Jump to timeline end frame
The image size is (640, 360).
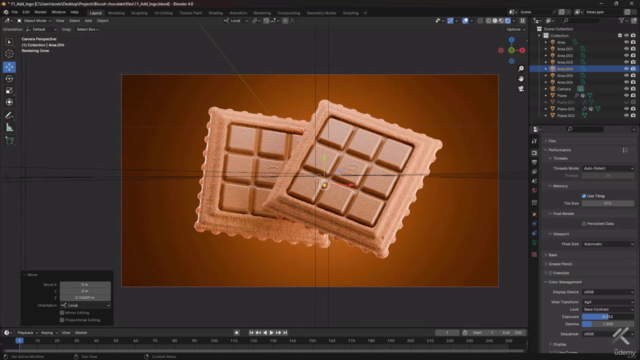coord(285,333)
